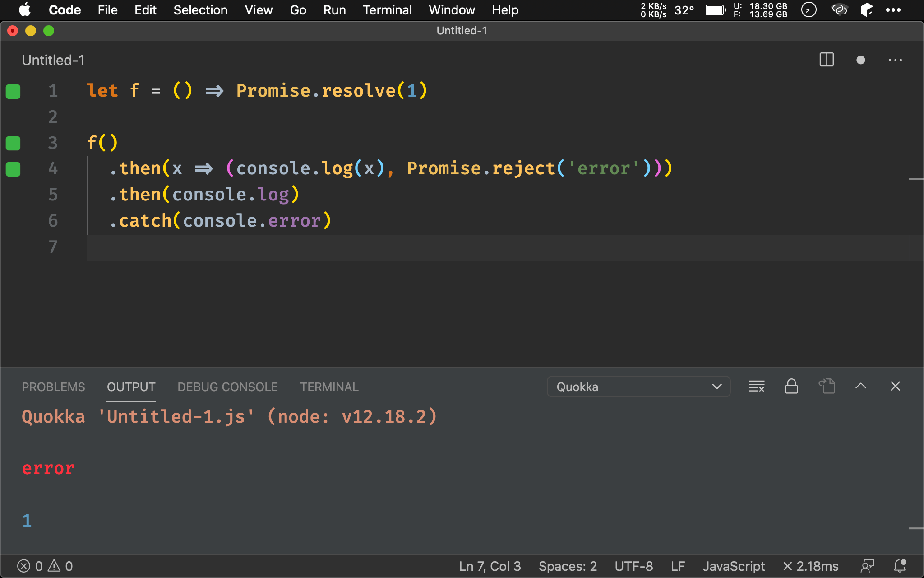This screenshot has height=578, width=924.
Task: Open notifications bell icon
Action: pos(900,566)
